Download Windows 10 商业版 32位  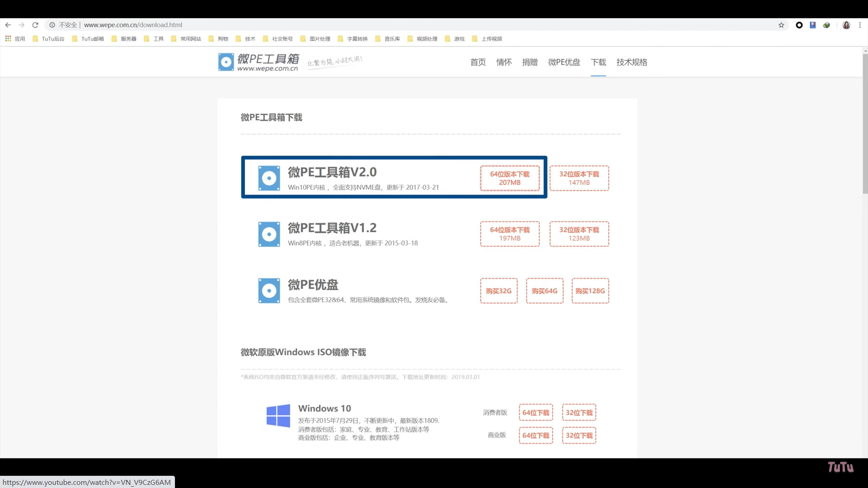pyautogui.click(x=579, y=436)
